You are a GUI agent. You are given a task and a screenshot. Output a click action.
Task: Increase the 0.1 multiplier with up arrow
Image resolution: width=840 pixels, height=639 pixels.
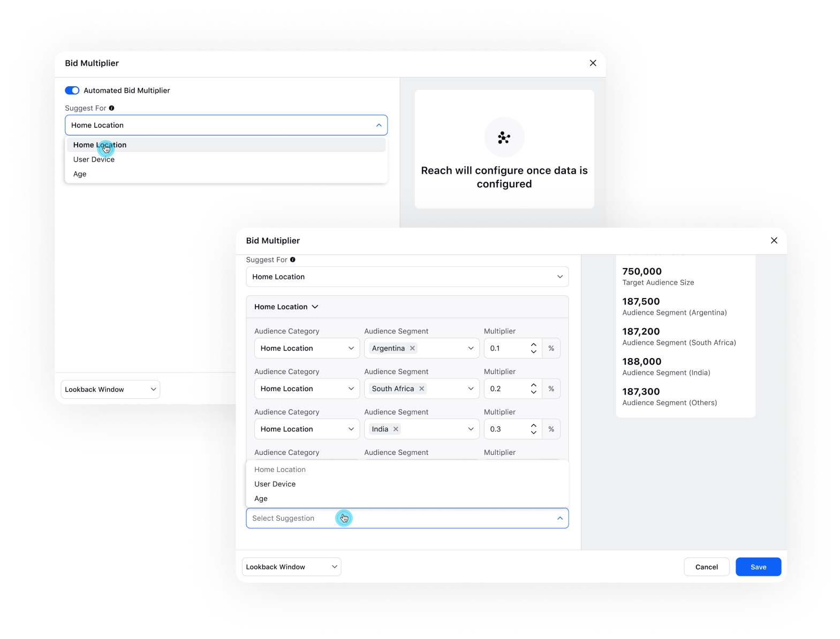533,345
